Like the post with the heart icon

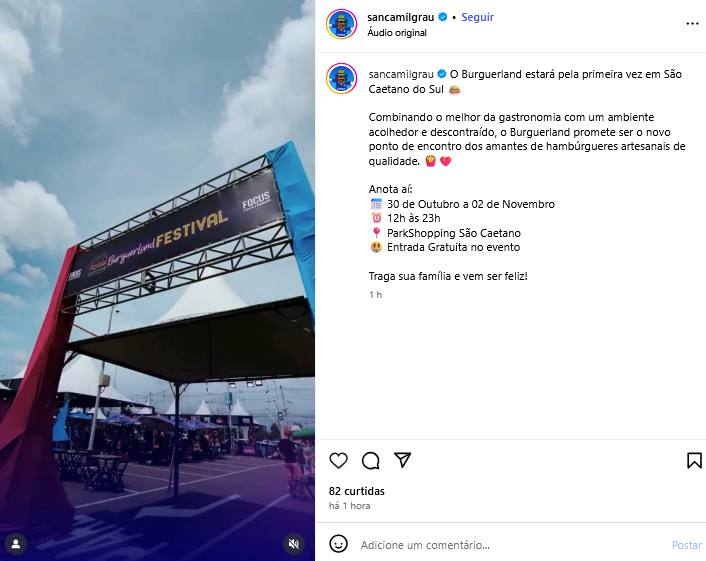[338, 461]
